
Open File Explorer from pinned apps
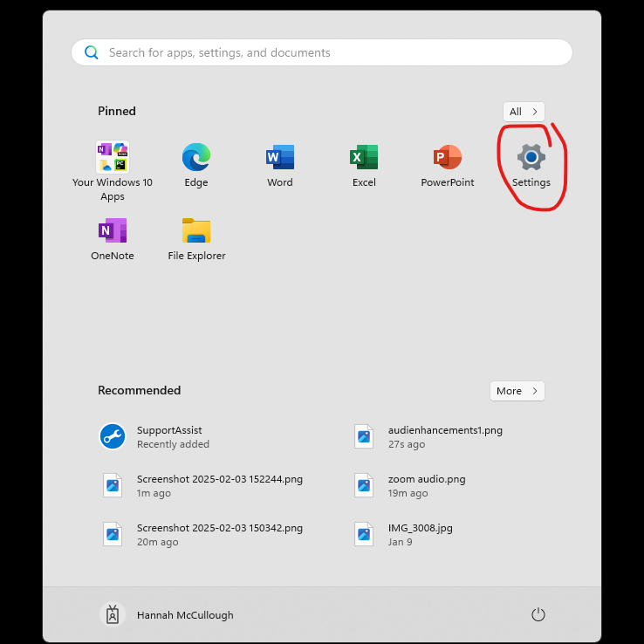(x=196, y=231)
